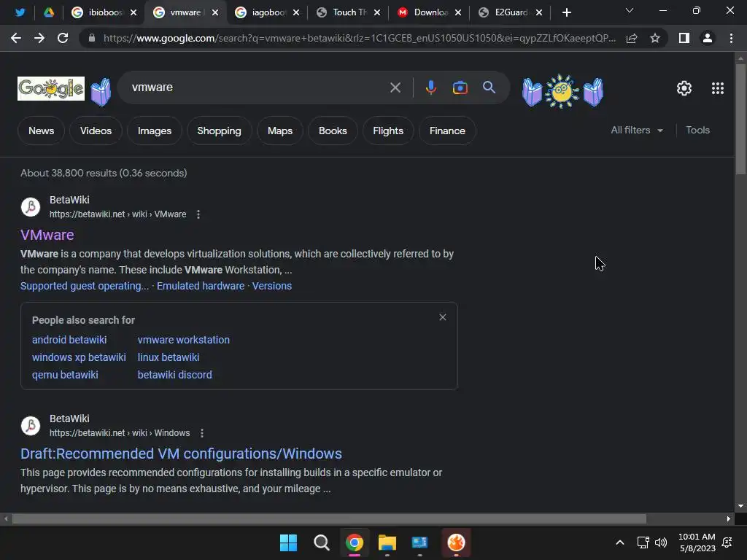Filter results by Flights
Image resolution: width=747 pixels, height=560 pixels.
[x=388, y=131]
